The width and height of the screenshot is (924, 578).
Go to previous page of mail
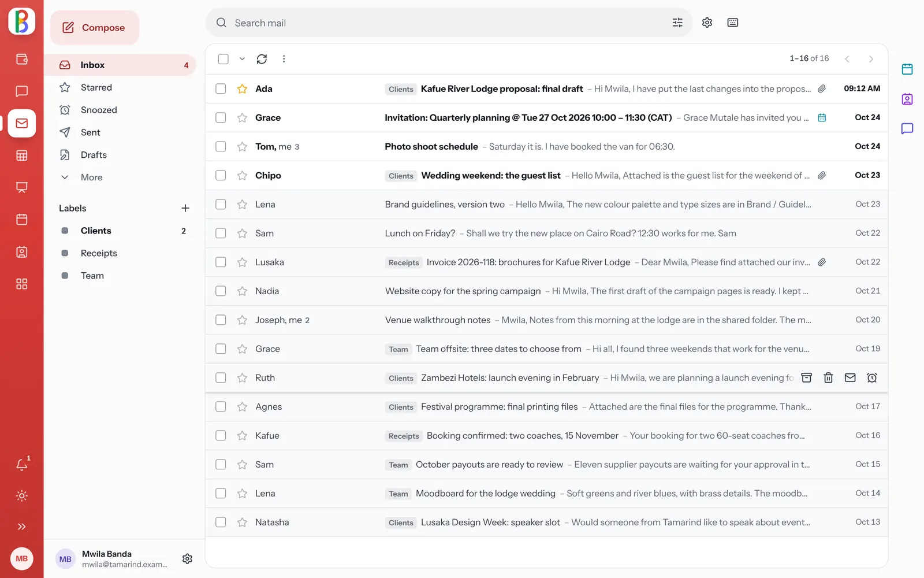(x=847, y=59)
